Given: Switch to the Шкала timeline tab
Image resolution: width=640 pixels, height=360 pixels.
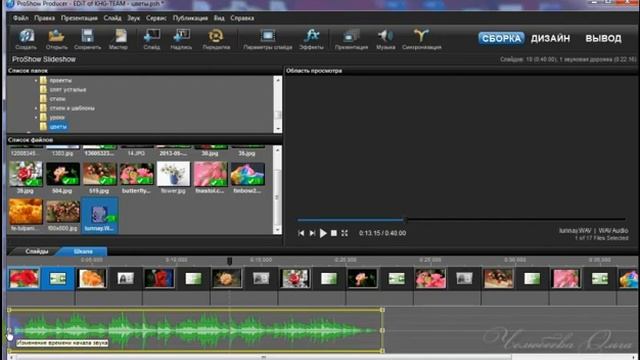Looking at the screenshot, I should (x=83, y=251).
